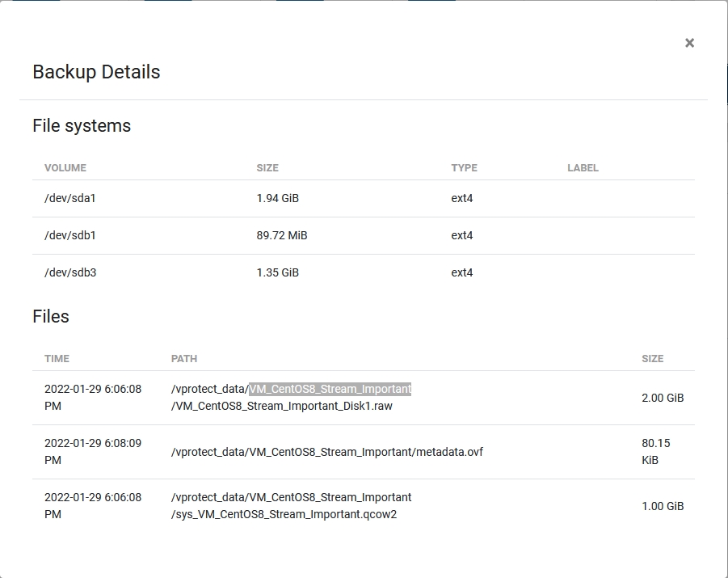Click the TYPE column header
728x578 pixels.
point(464,168)
